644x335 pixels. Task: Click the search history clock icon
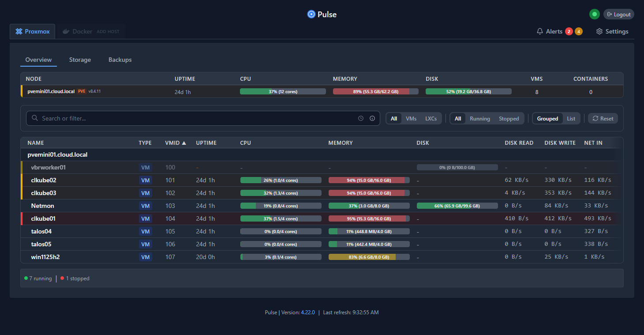pyautogui.click(x=361, y=118)
